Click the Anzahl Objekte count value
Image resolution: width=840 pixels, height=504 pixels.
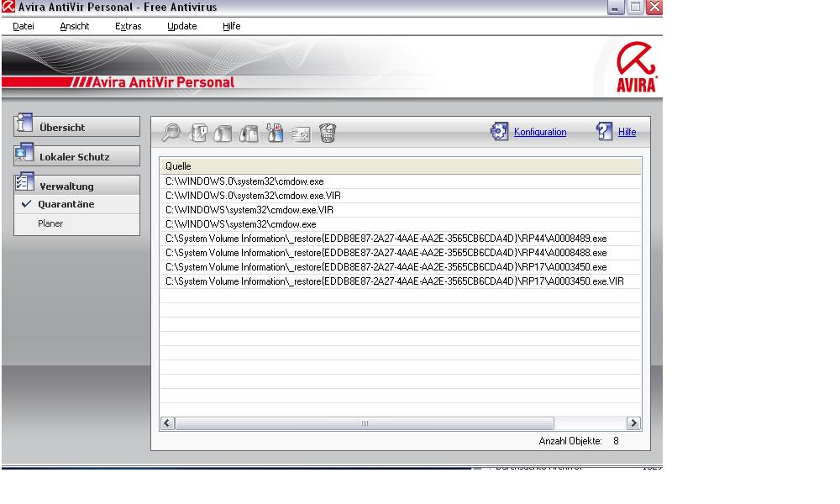coord(616,441)
